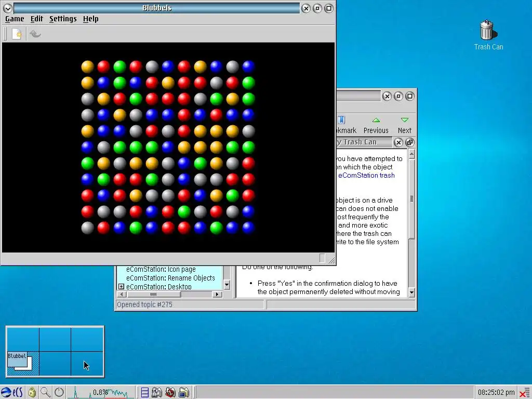Click the bookmark icon in help viewer
Image resolution: width=532 pixels, height=399 pixels.
pyautogui.click(x=341, y=120)
